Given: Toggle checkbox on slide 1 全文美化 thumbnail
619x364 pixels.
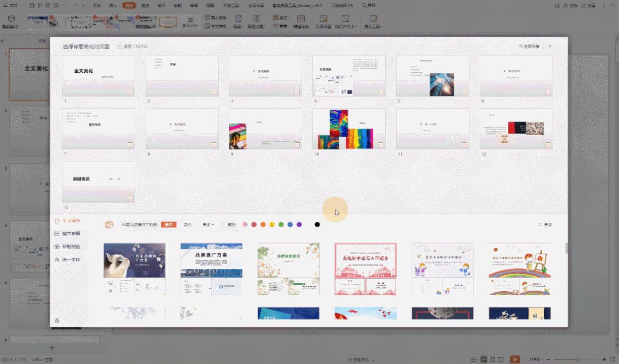Looking at the screenshot, I should 130,92.
